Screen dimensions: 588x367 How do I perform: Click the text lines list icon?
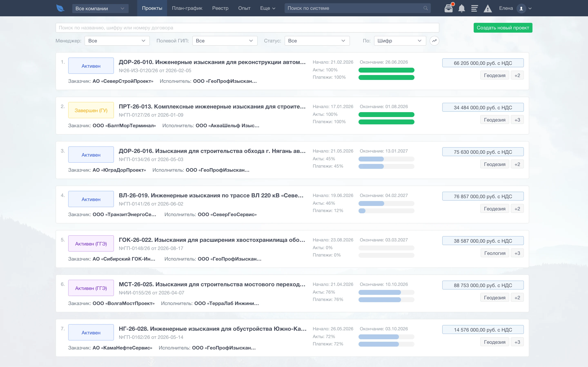coord(474,8)
